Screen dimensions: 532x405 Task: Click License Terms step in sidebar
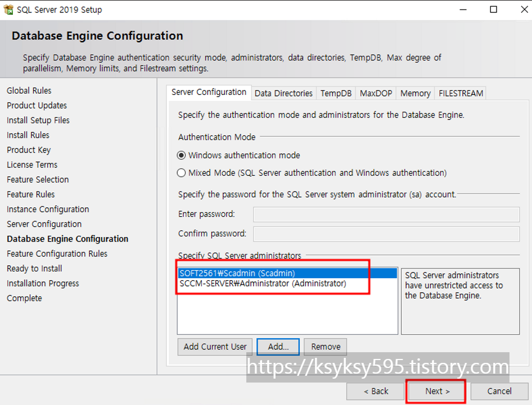(32, 165)
